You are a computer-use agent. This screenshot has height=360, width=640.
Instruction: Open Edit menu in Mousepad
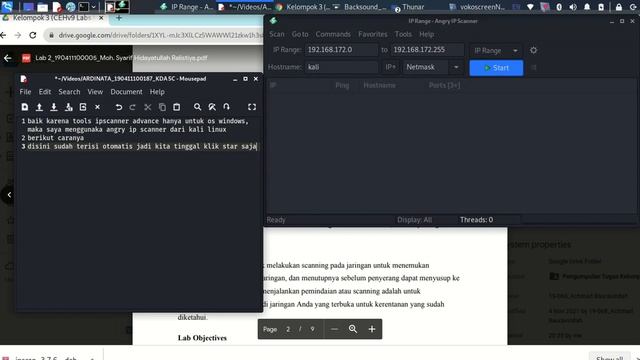[45, 92]
